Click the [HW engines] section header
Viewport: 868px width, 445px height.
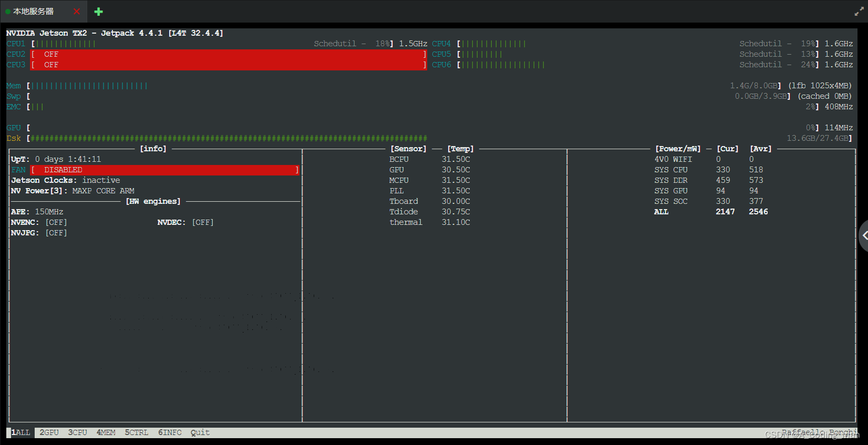click(x=153, y=201)
